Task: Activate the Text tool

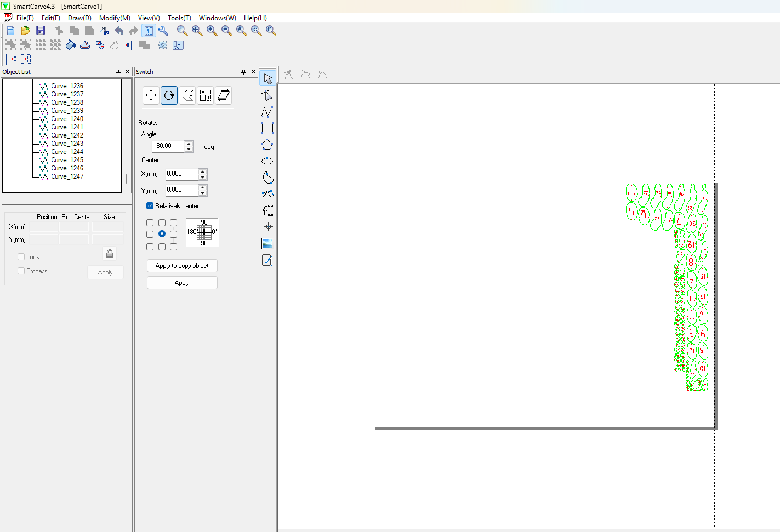Action: (267, 210)
